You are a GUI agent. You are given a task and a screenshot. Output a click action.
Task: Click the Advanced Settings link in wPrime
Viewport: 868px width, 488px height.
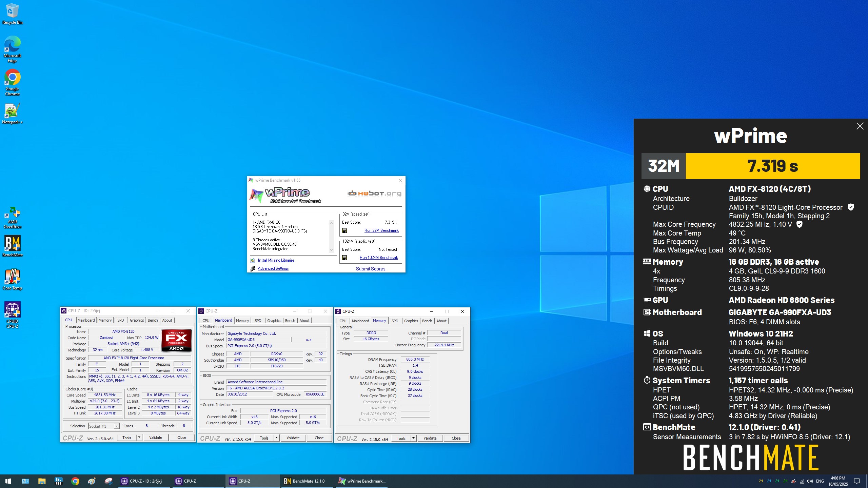coord(273,268)
